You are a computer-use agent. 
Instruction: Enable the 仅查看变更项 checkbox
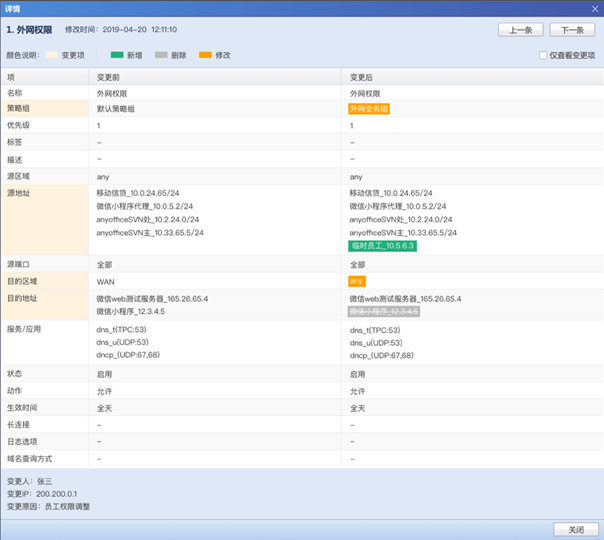(543, 56)
